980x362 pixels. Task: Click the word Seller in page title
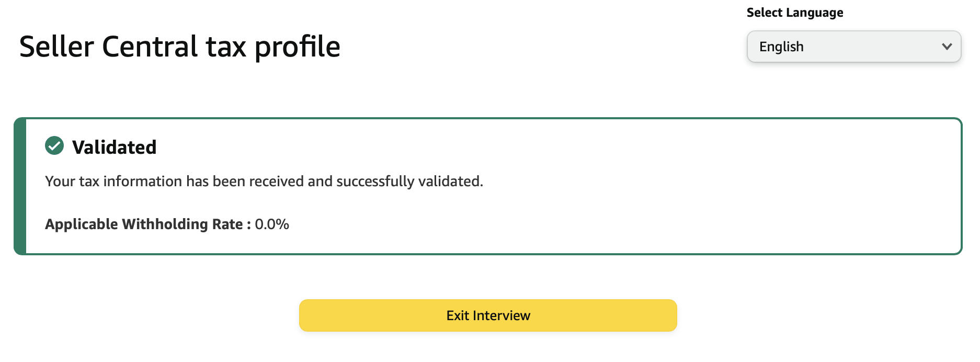[x=56, y=47]
